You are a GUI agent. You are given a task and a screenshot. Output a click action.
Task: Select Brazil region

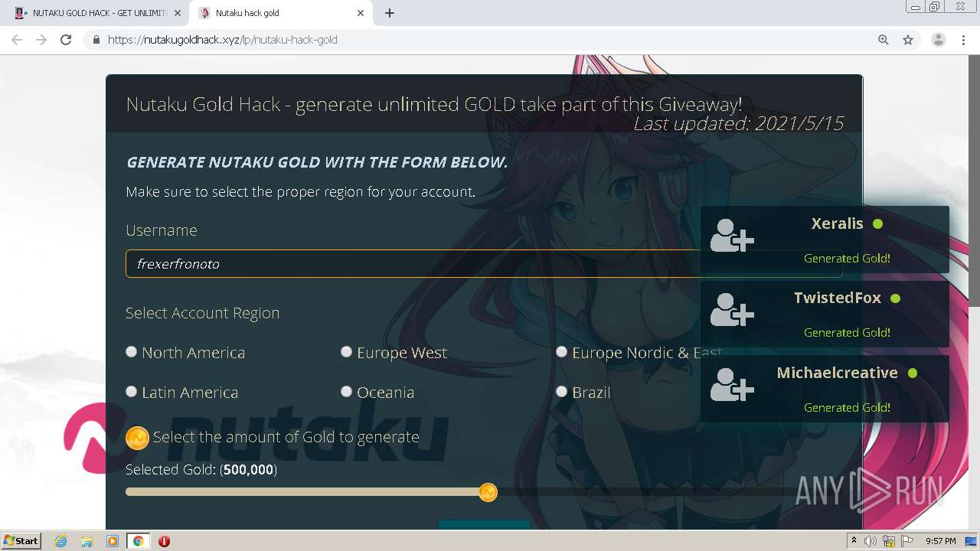pos(561,391)
